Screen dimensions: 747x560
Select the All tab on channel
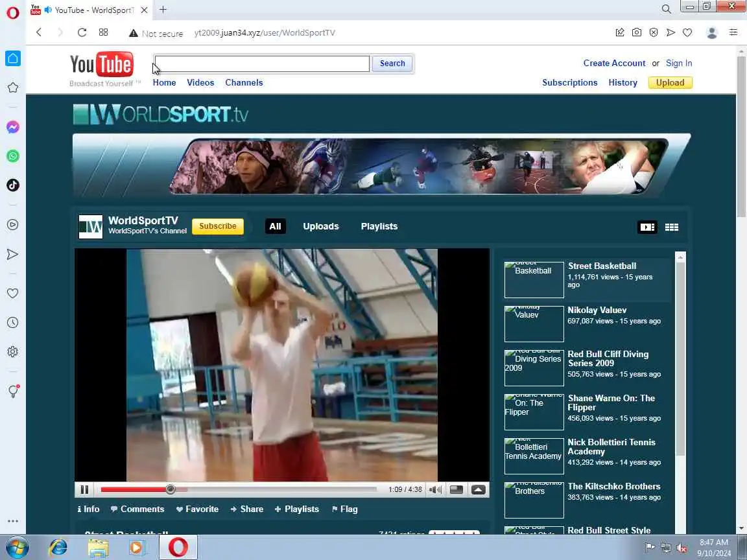276,226
